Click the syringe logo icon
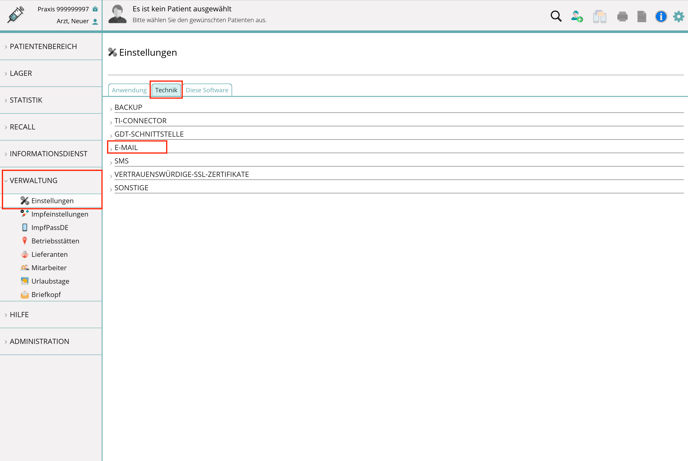 16,15
